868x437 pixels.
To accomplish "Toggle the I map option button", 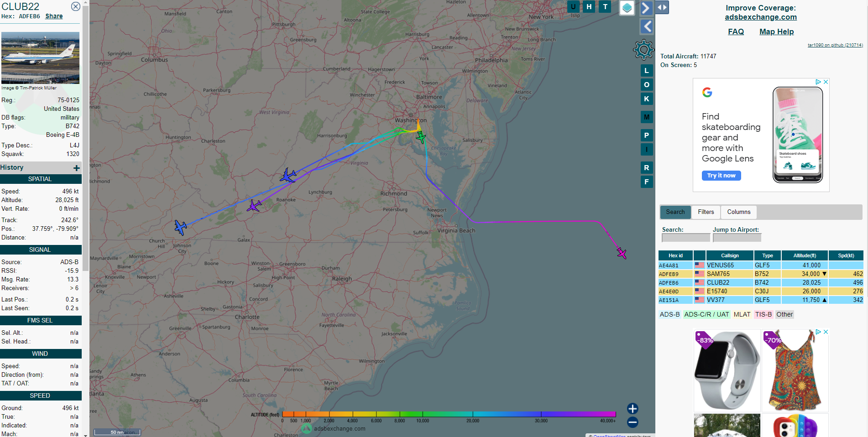I will tap(647, 150).
